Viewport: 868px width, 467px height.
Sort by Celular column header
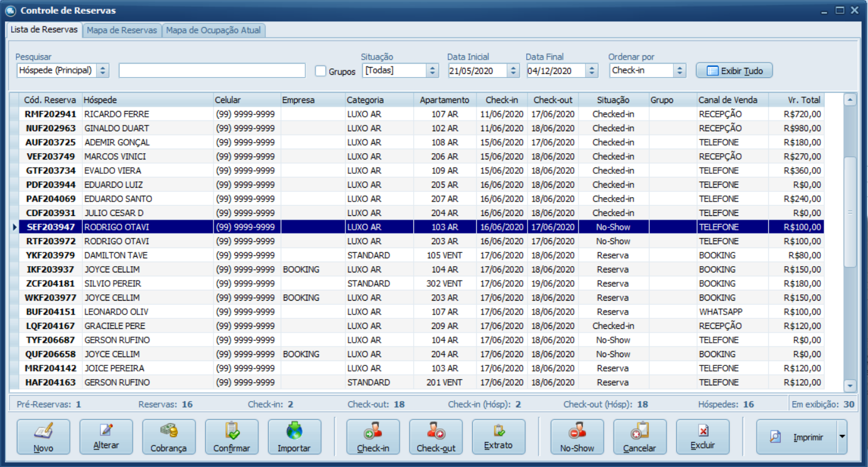pos(247,100)
